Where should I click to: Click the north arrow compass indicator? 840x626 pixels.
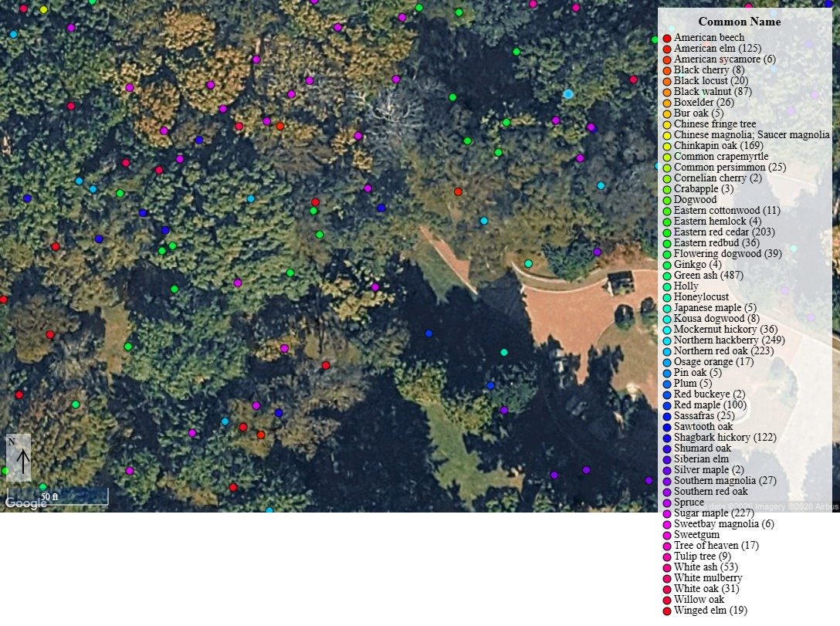[x=19, y=458]
